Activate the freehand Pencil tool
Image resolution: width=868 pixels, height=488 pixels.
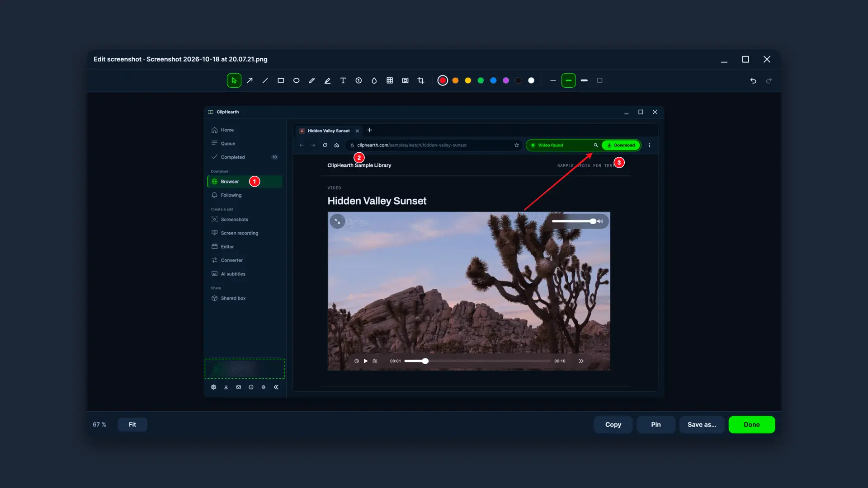(312, 80)
